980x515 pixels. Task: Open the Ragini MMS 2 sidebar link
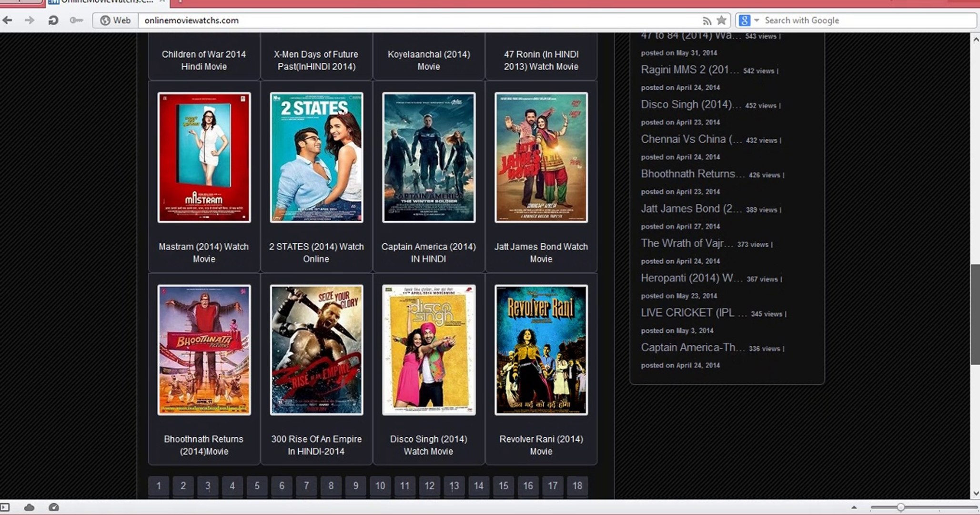[689, 70]
